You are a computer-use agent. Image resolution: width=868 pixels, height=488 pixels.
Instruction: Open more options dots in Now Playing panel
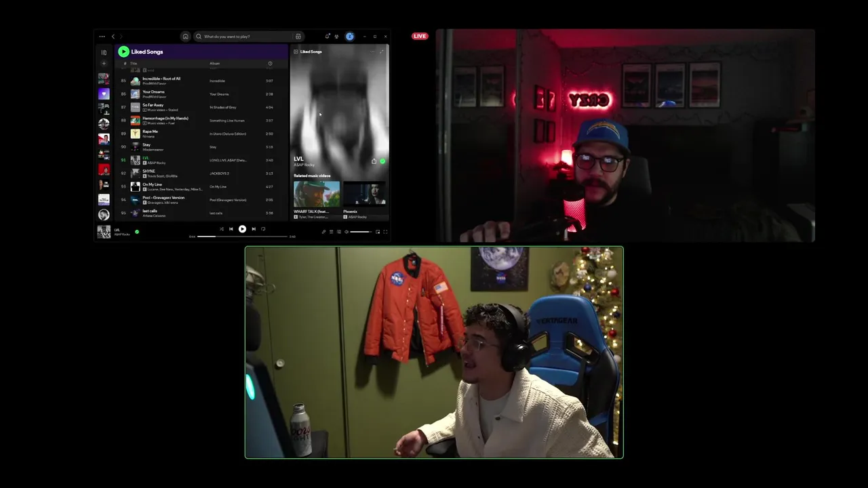(372, 52)
